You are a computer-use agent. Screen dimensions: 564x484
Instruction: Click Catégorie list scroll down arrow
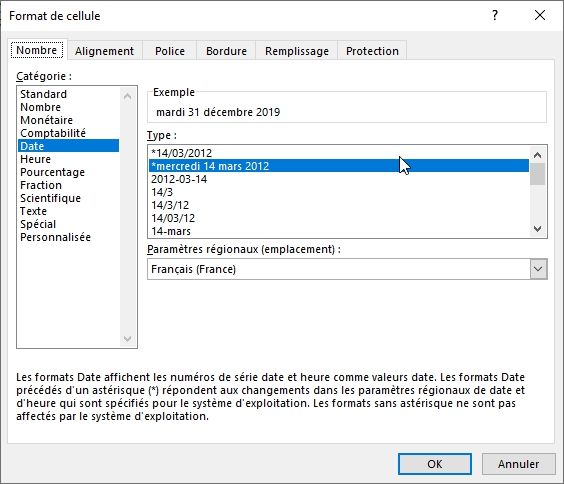point(127,338)
